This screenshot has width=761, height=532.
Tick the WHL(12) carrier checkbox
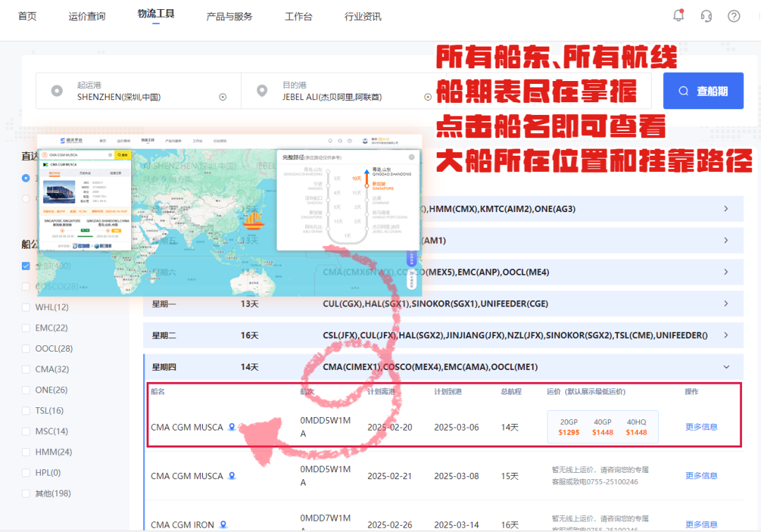(x=26, y=307)
